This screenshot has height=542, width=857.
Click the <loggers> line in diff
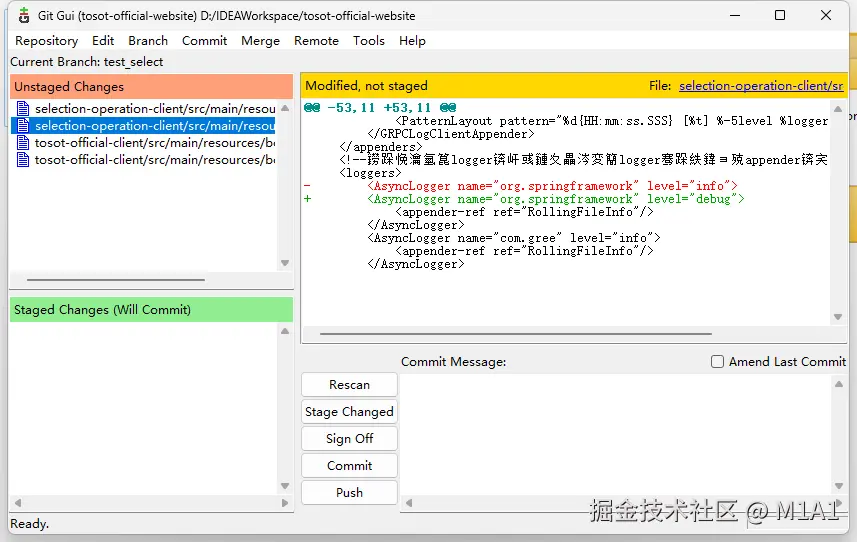370,173
